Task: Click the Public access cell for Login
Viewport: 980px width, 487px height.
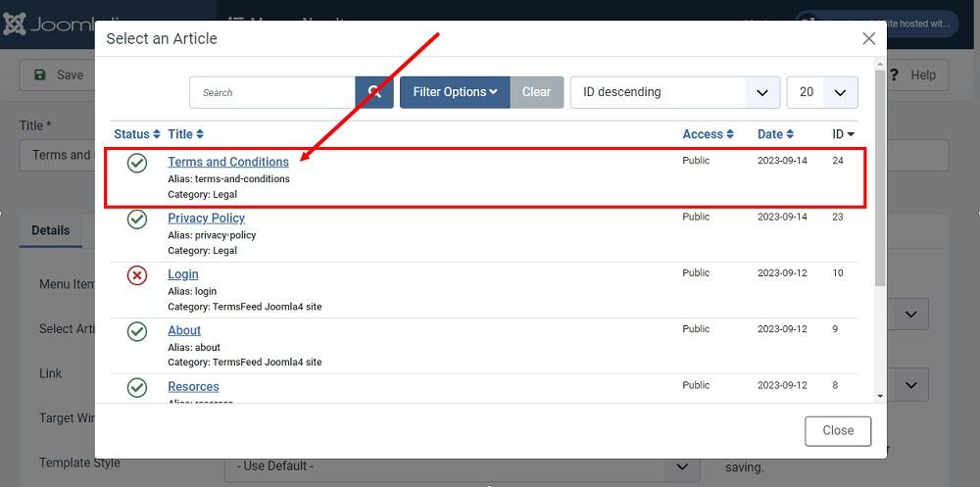Action: (x=696, y=273)
